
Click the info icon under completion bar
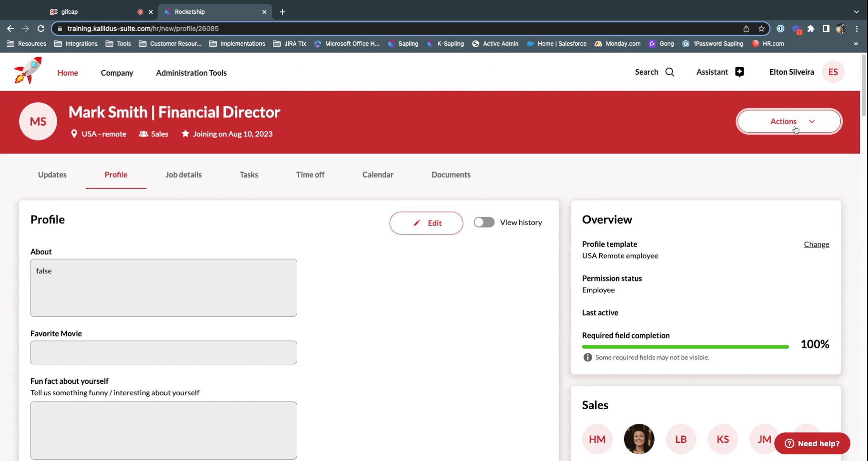coord(587,358)
